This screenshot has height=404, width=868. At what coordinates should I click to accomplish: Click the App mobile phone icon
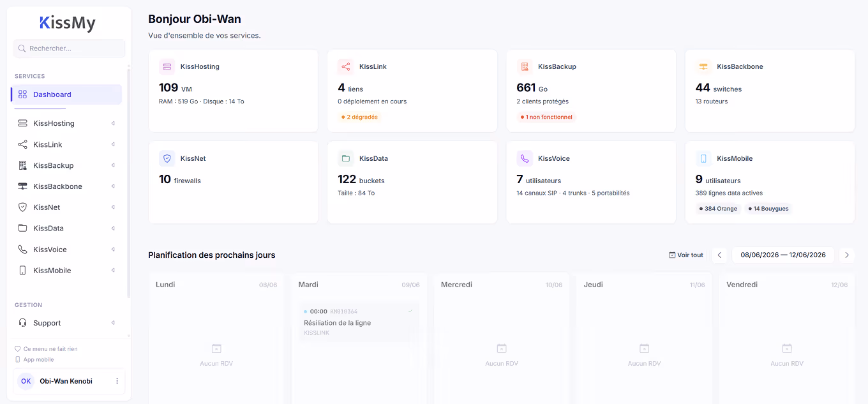[18, 359]
